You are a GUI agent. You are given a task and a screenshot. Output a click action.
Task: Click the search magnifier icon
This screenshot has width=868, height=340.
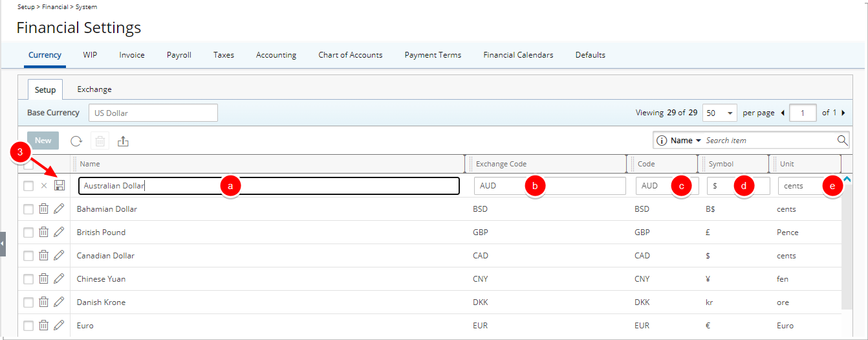(x=842, y=140)
